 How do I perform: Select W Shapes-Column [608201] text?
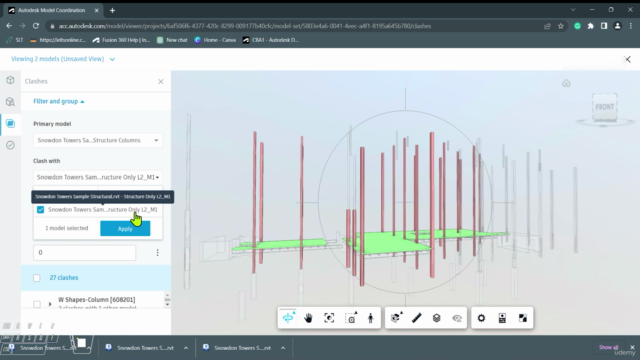97,300
